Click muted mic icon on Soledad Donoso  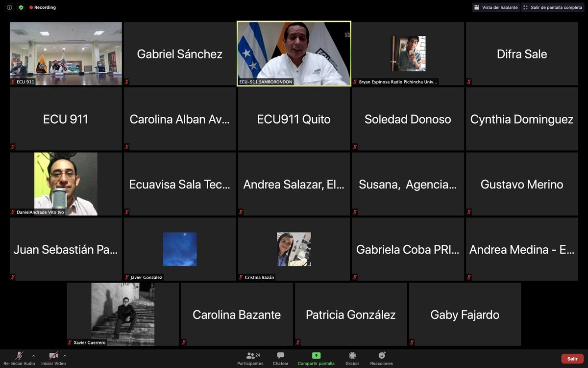click(x=355, y=147)
